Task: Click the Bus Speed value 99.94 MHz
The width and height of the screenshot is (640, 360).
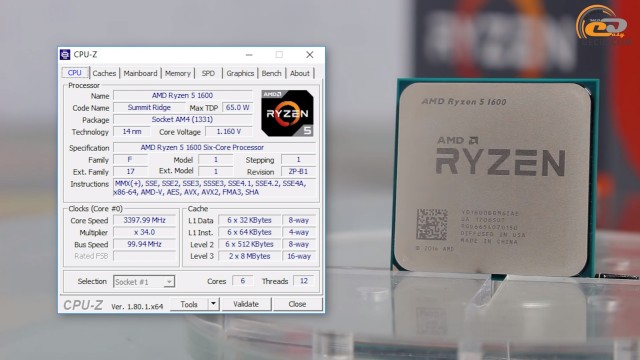Action: [x=144, y=244]
